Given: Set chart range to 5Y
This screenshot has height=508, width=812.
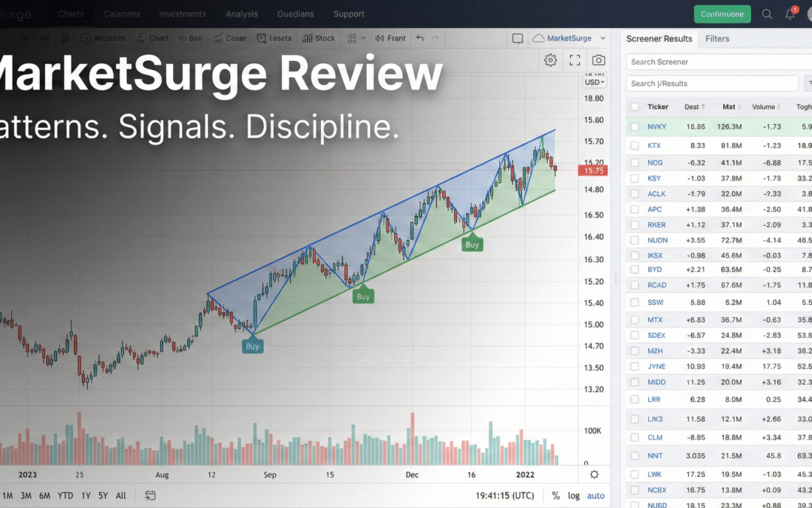Looking at the screenshot, I should (x=103, y=495).
